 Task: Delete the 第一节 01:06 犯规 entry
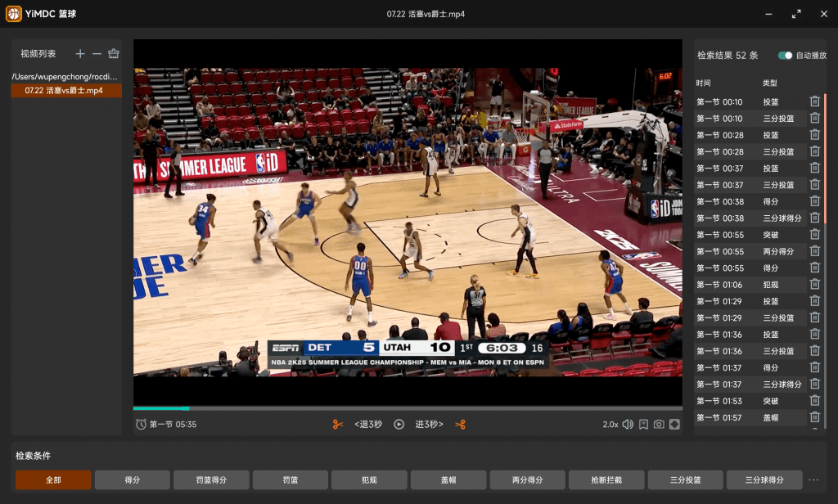[814, 285]
